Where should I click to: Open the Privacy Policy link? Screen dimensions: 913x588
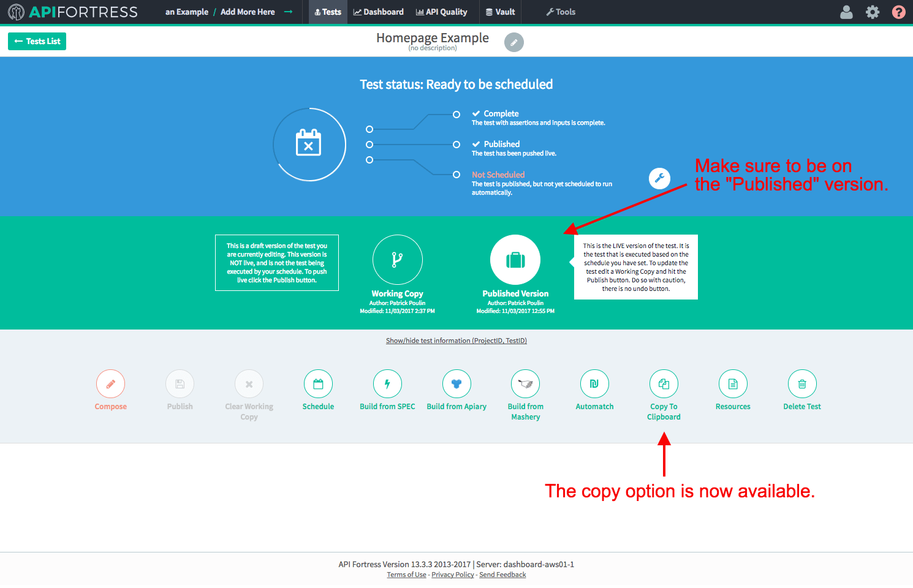point(452,575)
